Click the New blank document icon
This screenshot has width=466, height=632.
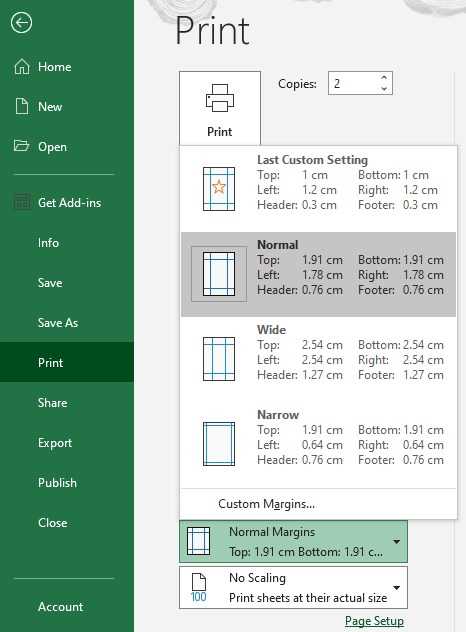22,106
